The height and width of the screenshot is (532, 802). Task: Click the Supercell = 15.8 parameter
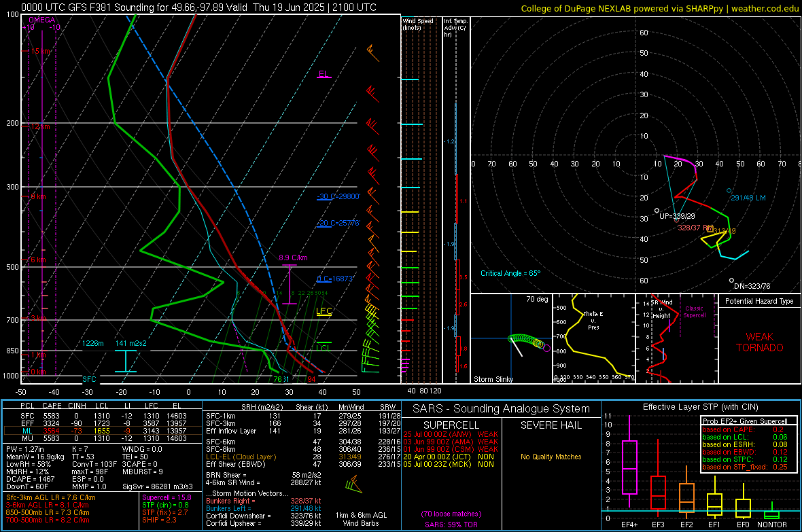point(167,498)
